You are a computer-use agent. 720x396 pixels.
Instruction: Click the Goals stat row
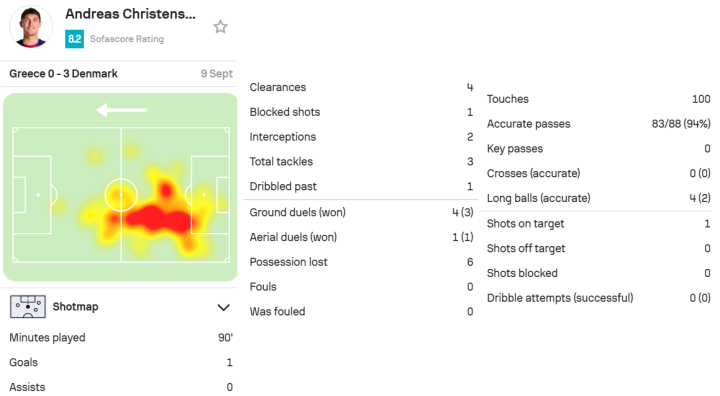pyautogui.click(x=121, y=362)
